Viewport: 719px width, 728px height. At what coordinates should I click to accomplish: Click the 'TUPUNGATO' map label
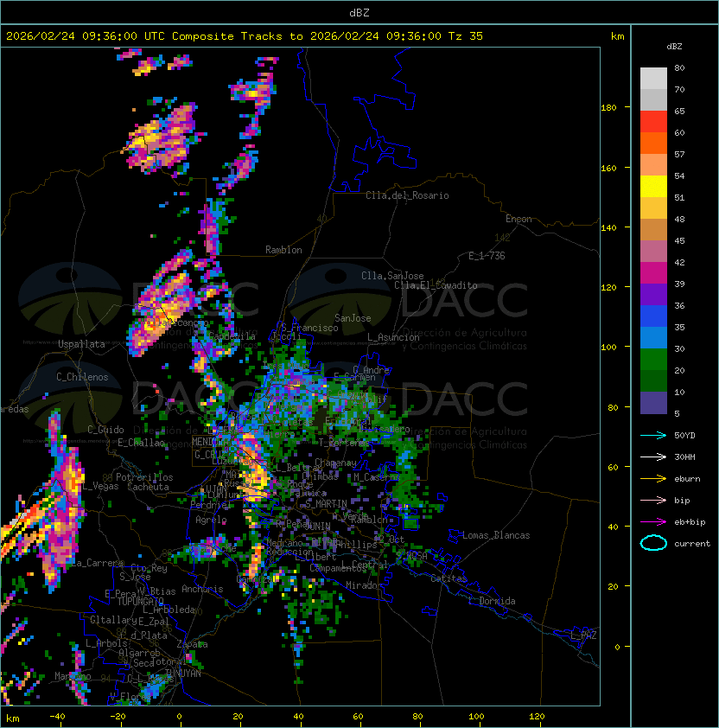click(x=140, y=602)
